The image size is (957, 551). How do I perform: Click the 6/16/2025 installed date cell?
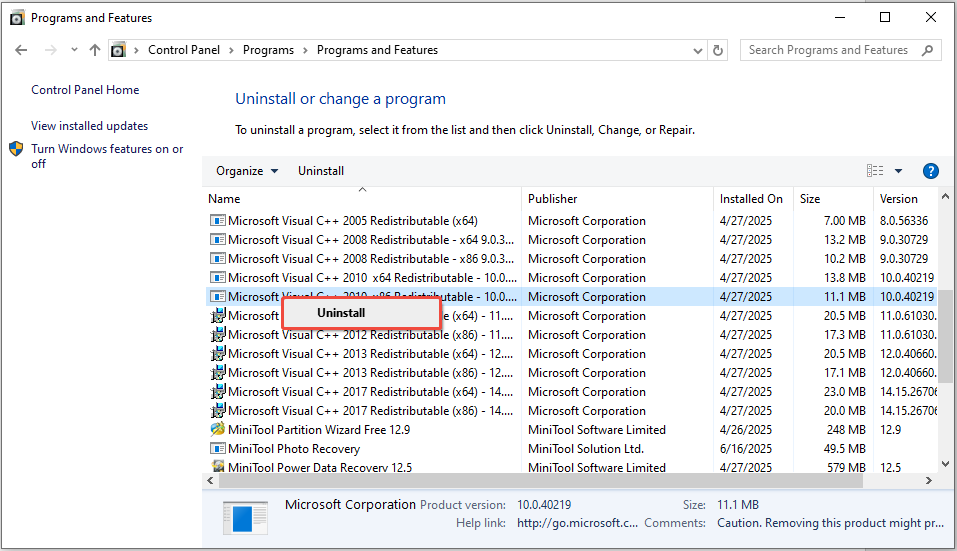[x=746, y=448]
